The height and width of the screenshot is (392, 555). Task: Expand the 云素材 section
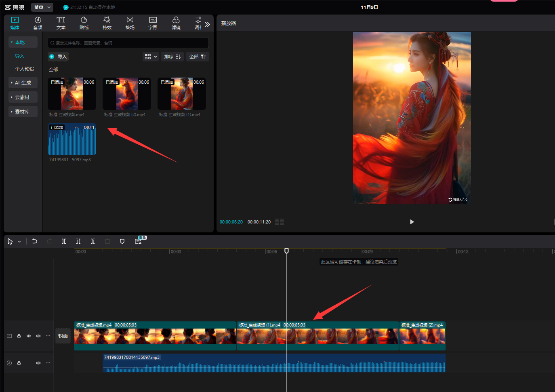coord(23,97)
